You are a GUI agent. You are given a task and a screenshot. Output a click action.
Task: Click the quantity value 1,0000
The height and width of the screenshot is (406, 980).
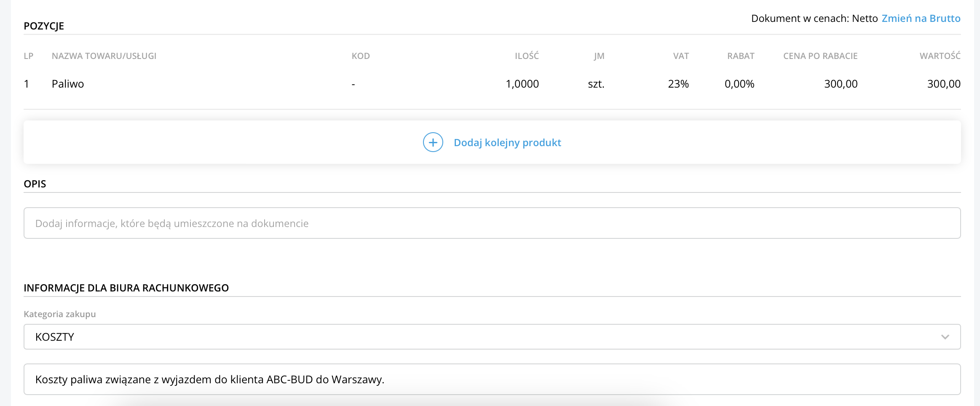coord(522,84)
